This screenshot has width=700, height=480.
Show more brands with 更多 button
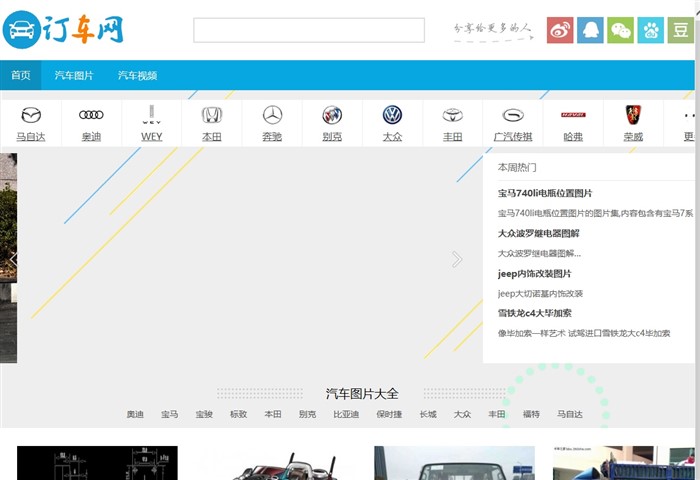pyautogui.click(x=688, y=123)
